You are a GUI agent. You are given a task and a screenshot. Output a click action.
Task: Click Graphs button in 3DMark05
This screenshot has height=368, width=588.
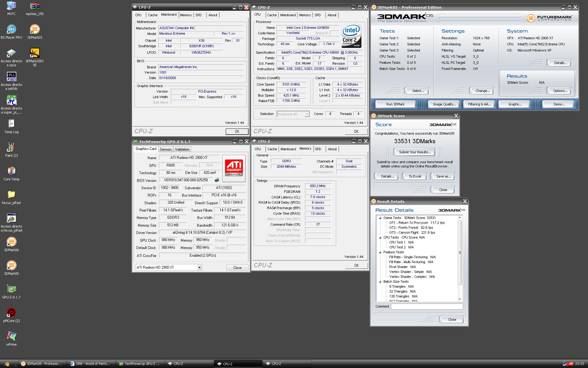515,104
